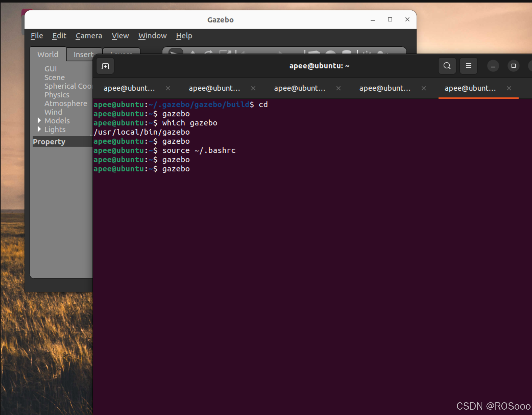Viewport: 532px width, 415px height.
Task: Close the third terminal tab
Action: click(x=338, y=88)
